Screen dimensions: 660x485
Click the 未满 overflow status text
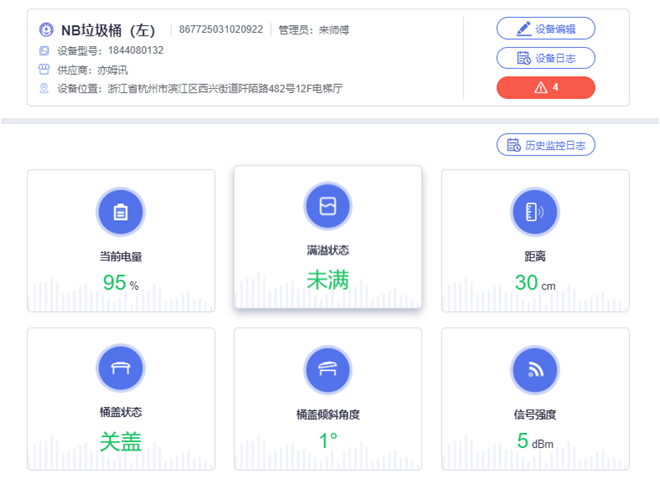pyautogui.click(x=328, y=279)
